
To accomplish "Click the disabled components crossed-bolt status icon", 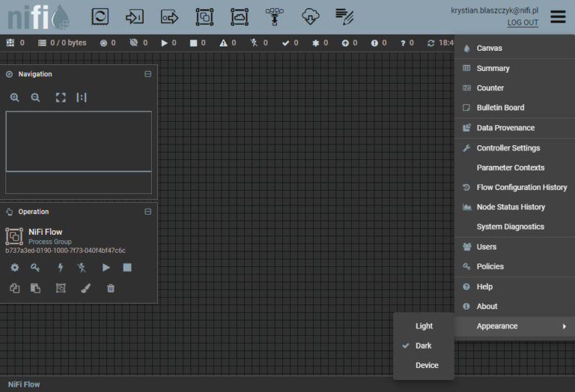I will click(x=254, y=43).
